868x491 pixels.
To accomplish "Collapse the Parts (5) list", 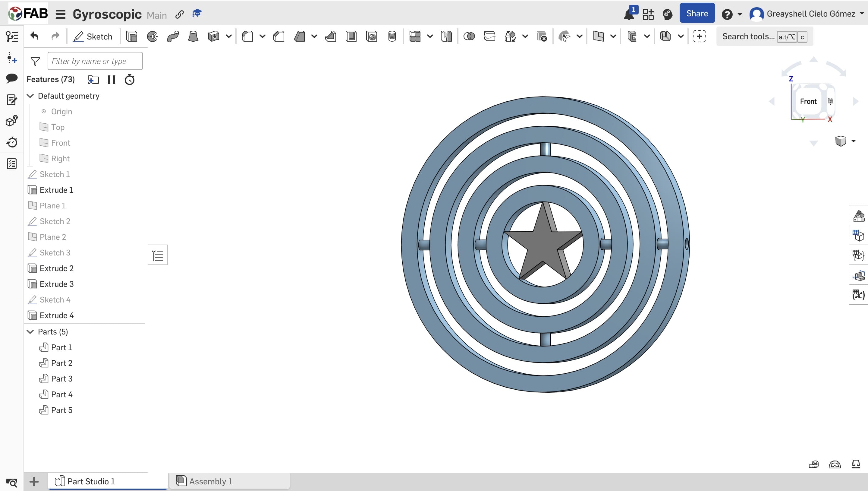I will 30,332.
